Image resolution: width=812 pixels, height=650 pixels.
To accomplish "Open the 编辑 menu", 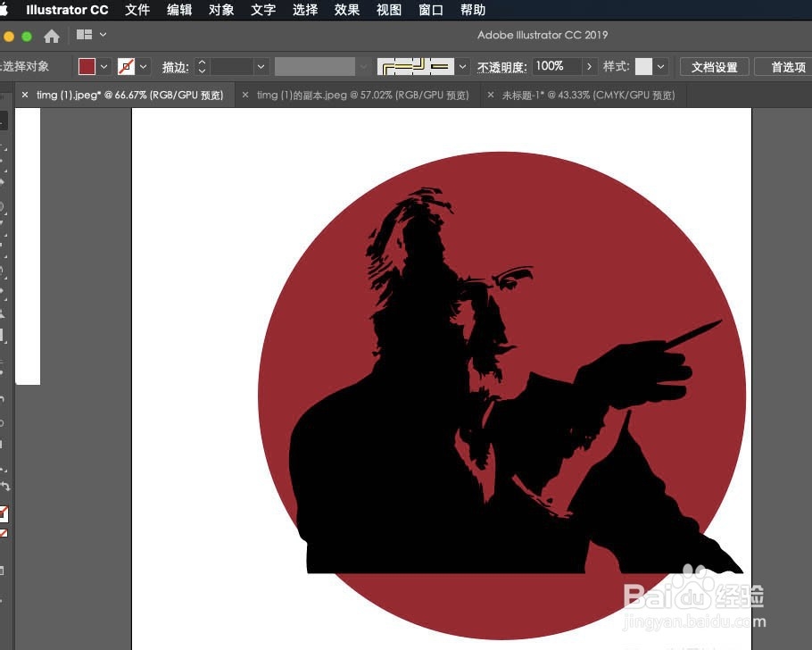I will pyautogui.click(x=179, y=10).
